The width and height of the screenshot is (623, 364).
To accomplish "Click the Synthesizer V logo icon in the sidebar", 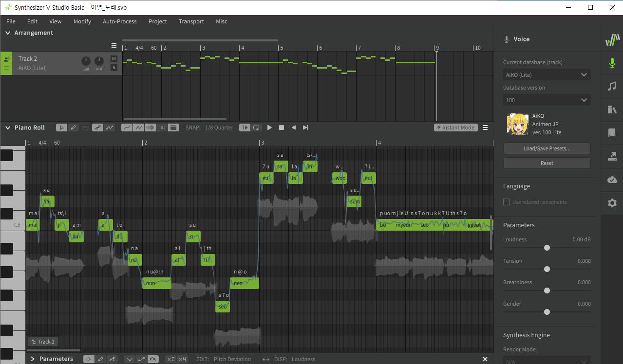I will coord(612,40).
